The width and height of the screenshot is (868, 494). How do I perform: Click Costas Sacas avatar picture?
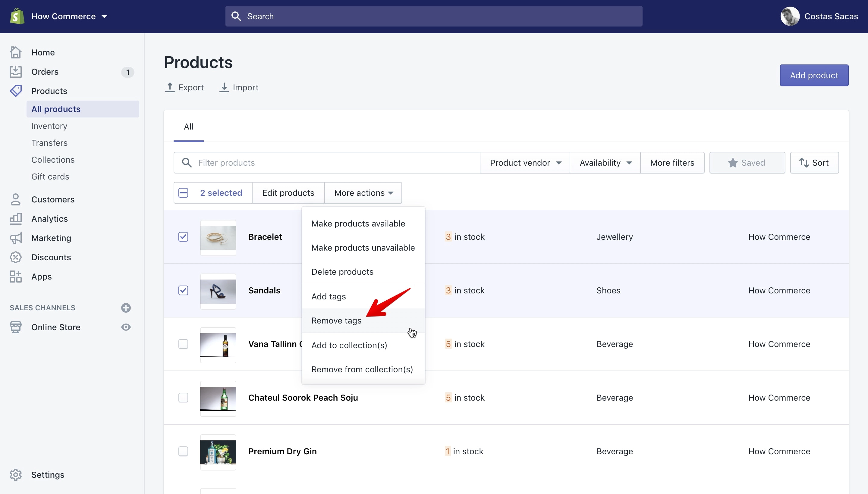click(x=790, y=16)
